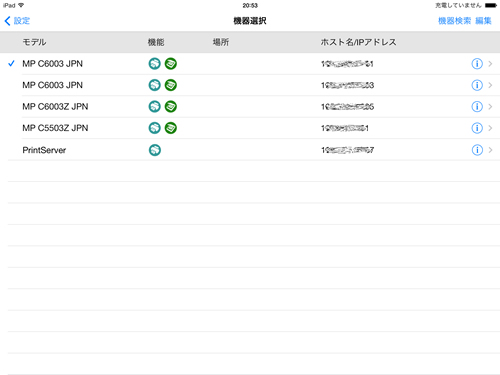The image size is (500, 375).
Task: Select the ホスト名/IPアドレス column header
Action: pos(358,42)
